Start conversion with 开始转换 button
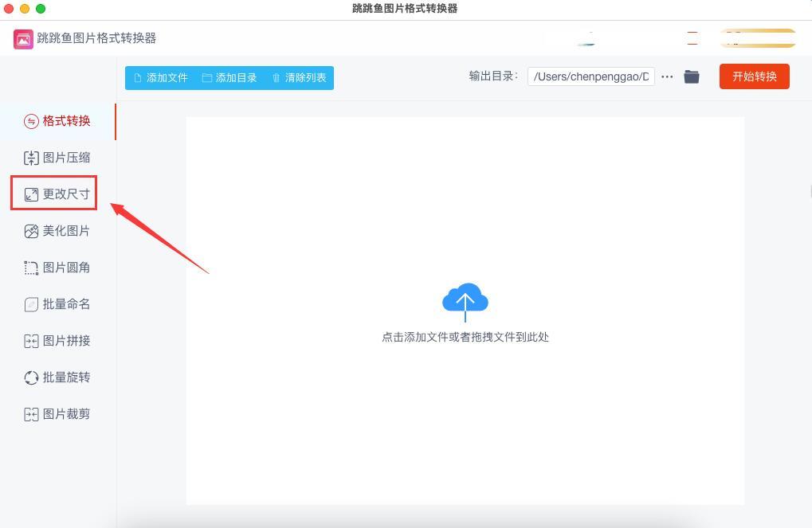Image resolution: width=812 pixels, height=528 pixels. click(x=755, y=76)
